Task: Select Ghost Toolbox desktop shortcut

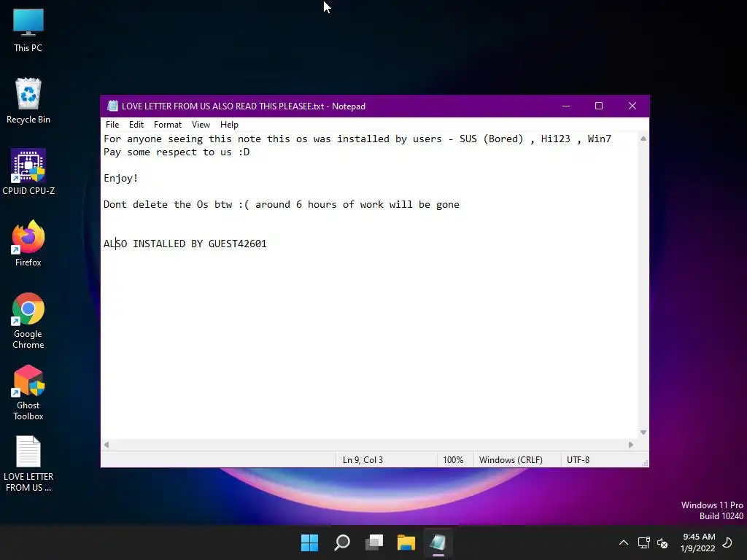Action: click(x=28, y=392)
